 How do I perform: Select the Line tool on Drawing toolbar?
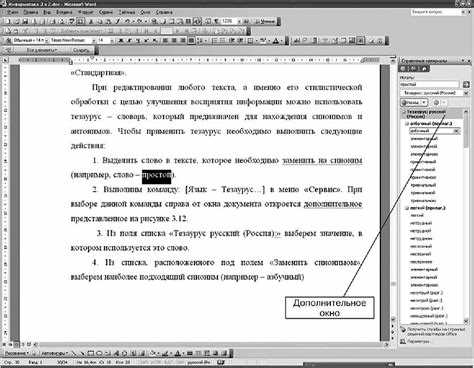pyautogui.click(x=73, y=353)
